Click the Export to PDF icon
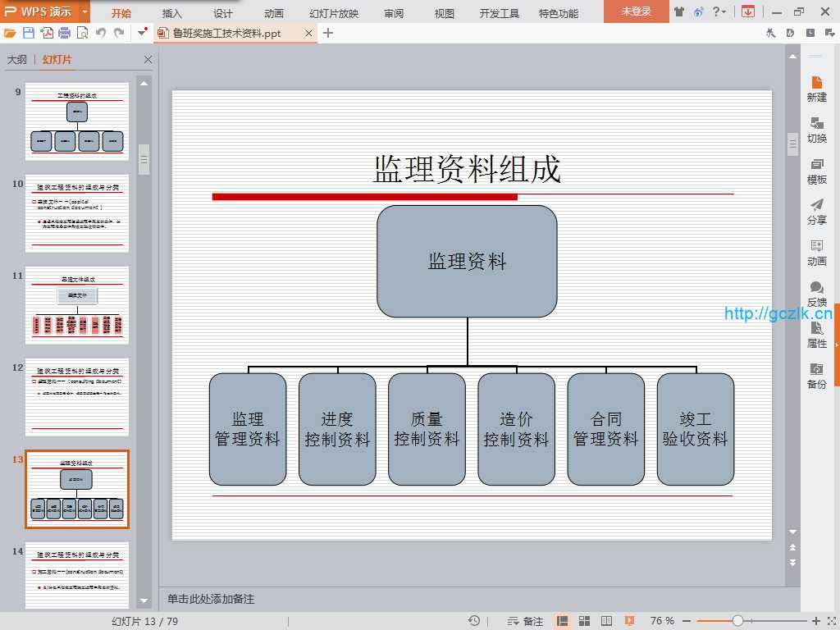Screen dimensions: 840x630 (46, 33)
